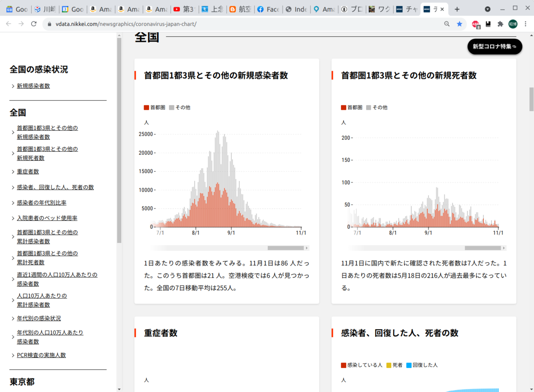This screenshot has width=534, height=392.
Task: Click chevron beside 重症者数 in sidebar
Action: coord(13,172)
